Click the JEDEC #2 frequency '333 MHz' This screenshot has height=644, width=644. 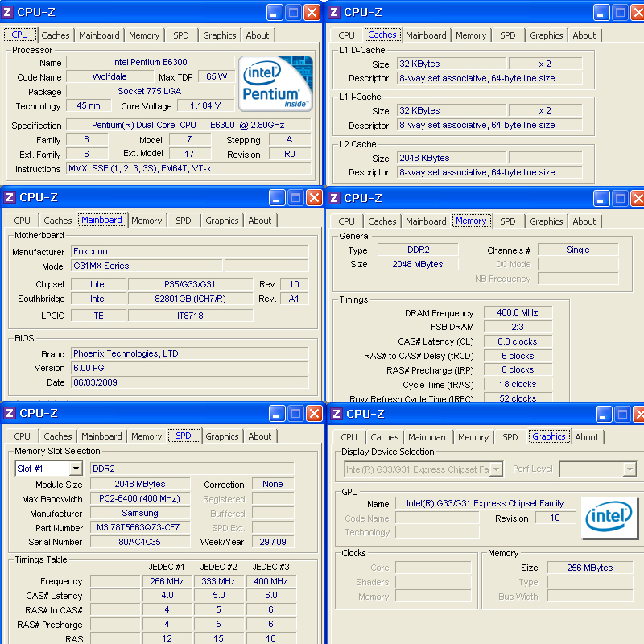pos(219,581)
